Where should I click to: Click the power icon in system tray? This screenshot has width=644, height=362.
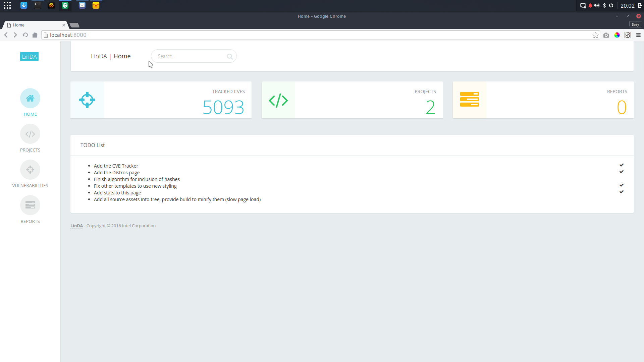pyautogui.click(x=611, y=5)
